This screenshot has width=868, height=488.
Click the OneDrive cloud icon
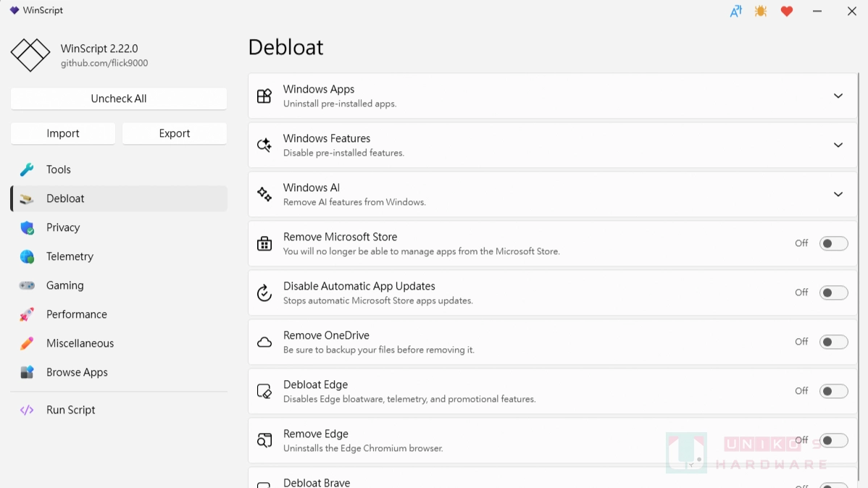click(264, 342)
